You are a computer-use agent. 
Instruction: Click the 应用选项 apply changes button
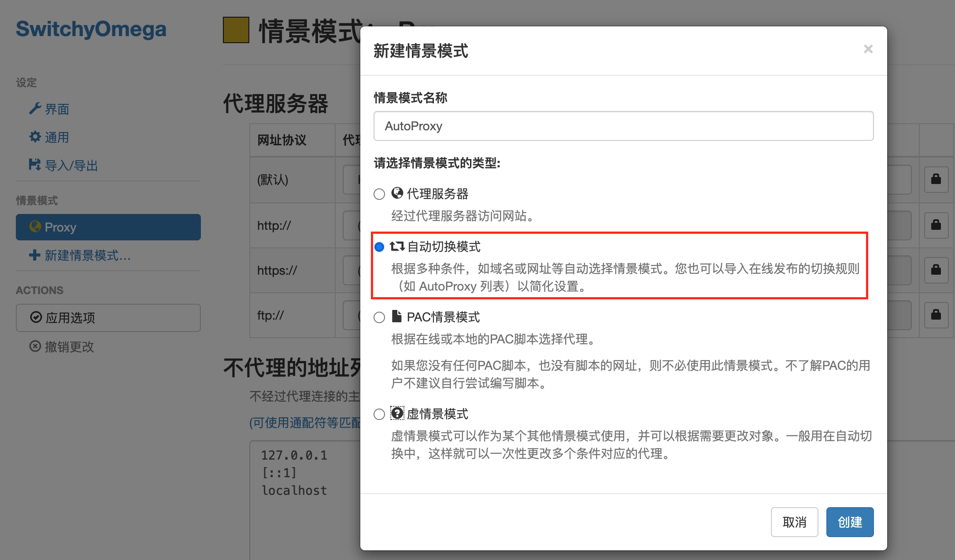pyautogui.click(x=108, y=317)
